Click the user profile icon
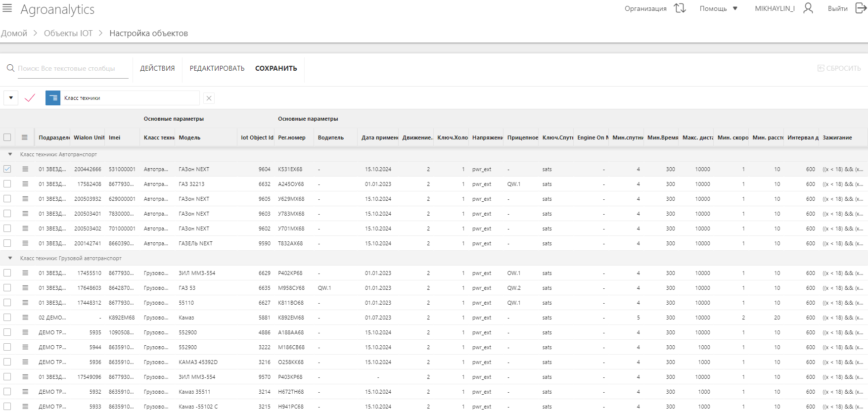This screenshot has height=412, width=868. (x=808, y=8)
